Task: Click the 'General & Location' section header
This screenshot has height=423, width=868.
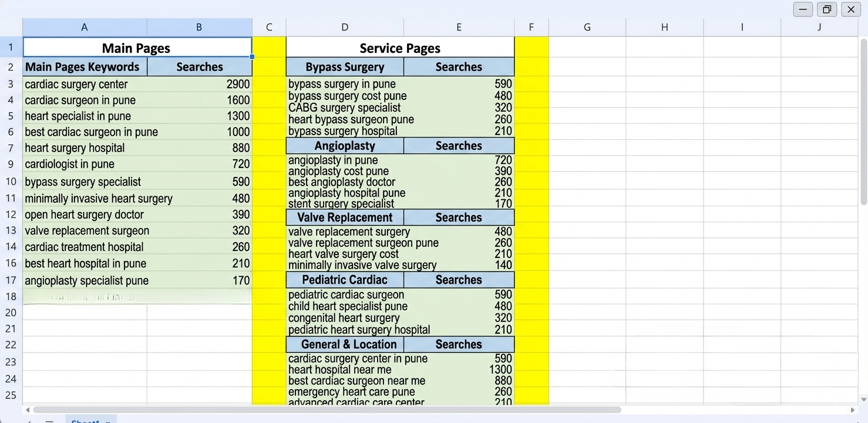Action: [345, 344]
